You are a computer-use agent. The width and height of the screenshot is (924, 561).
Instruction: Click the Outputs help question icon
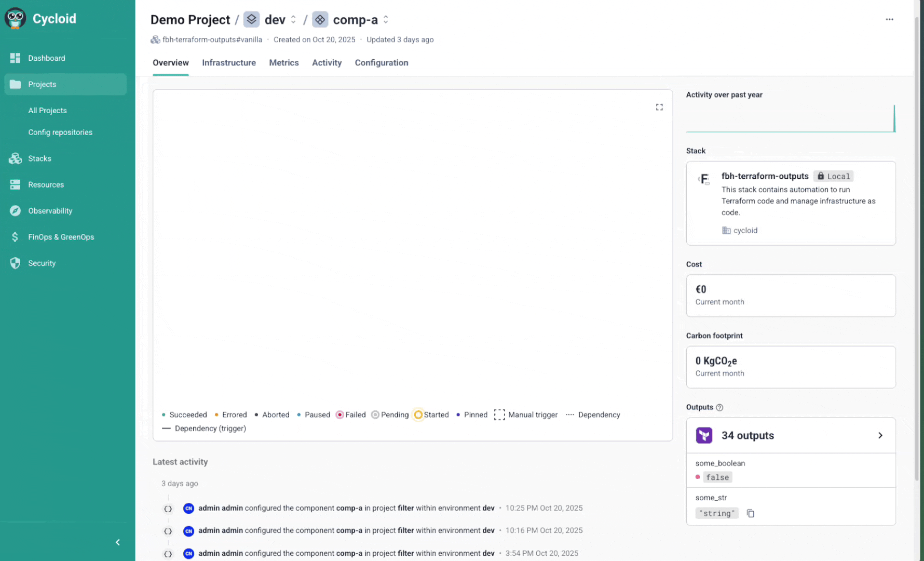tap(719, 407)
